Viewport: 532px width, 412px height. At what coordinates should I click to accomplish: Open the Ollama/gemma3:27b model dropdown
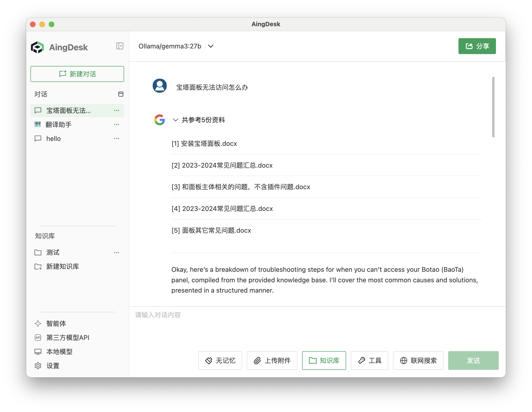[x=176, y=46]
